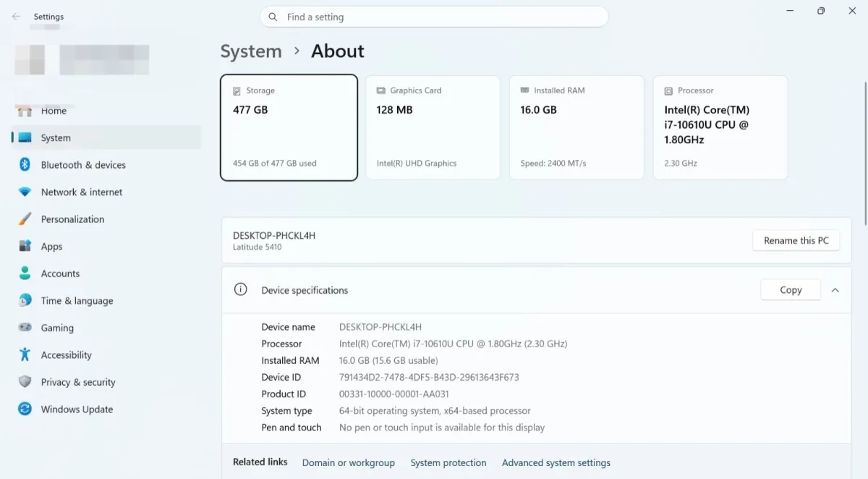868x479 pixels.
Task: Open Domain or workgroup link
Action: [x=349, y=462]
